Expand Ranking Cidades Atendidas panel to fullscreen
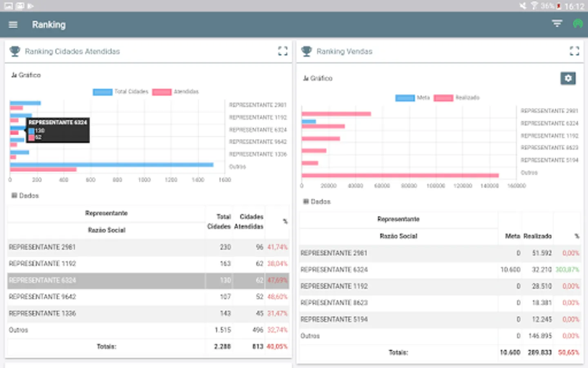588x368 pixels. click(x=283, y=51)
